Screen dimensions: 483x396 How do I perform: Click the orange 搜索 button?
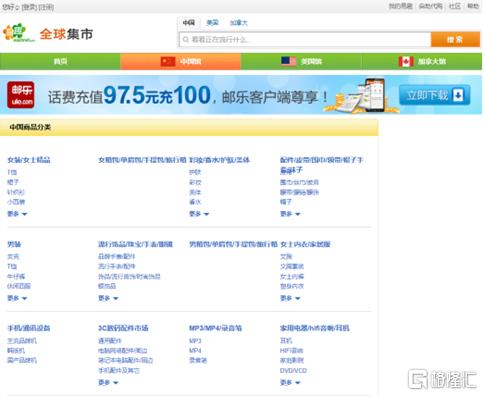[455, 40]
